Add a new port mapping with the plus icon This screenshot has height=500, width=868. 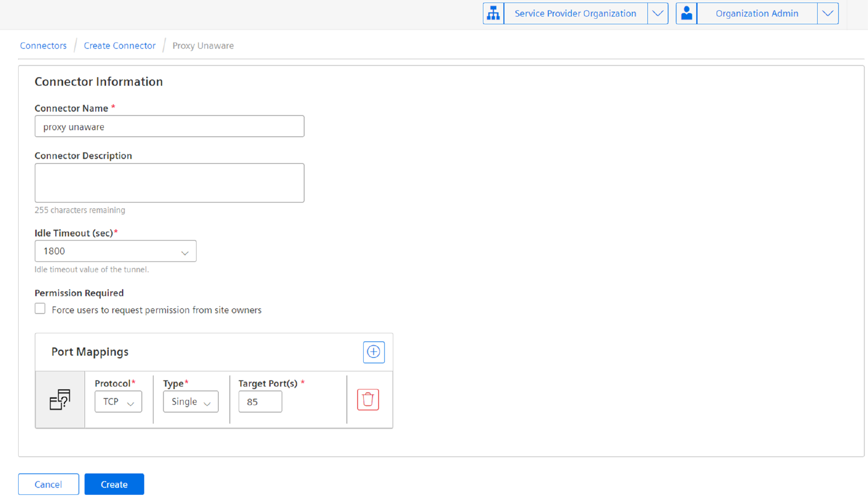click(x=374, y=352)
